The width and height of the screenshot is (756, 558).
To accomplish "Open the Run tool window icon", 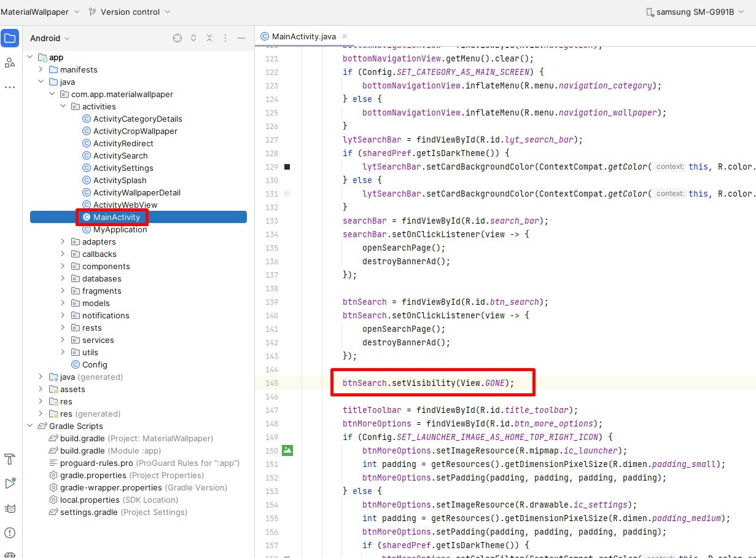I will click(9, 484).
